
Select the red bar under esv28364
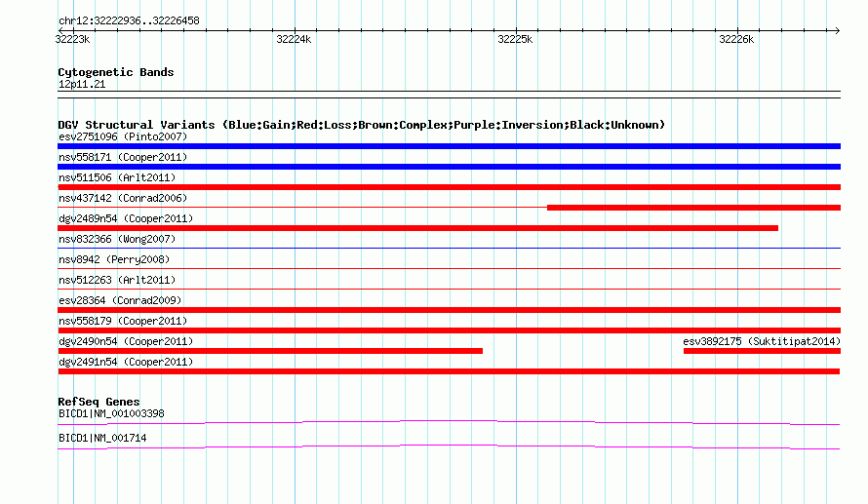(449, 310)
